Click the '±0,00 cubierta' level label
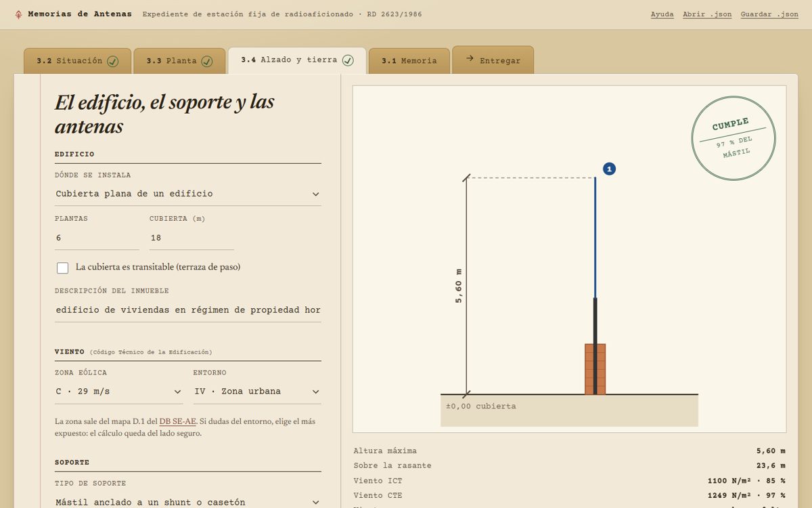 click(481, 406)
